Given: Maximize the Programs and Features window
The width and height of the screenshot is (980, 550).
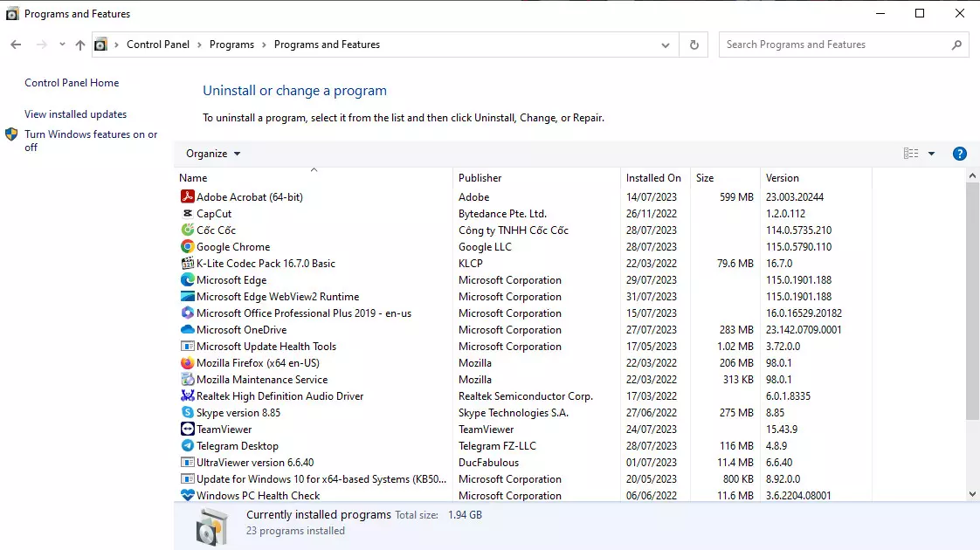Looking at the screenshot, I should click(x=920, y=13).
